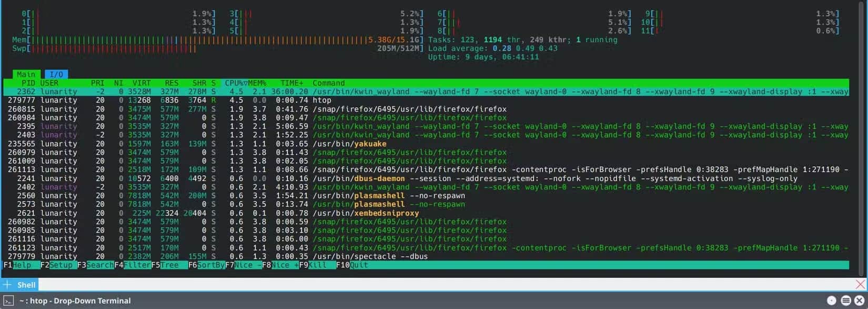Select the plasmashell row PID 2560
Screen dimensions: 868x309
point(426,196)
